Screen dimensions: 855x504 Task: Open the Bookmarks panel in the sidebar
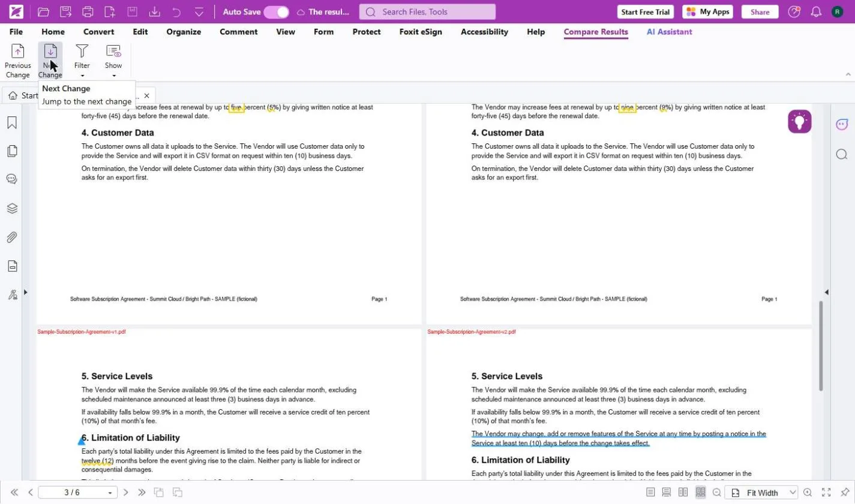[x=12, y=122]
